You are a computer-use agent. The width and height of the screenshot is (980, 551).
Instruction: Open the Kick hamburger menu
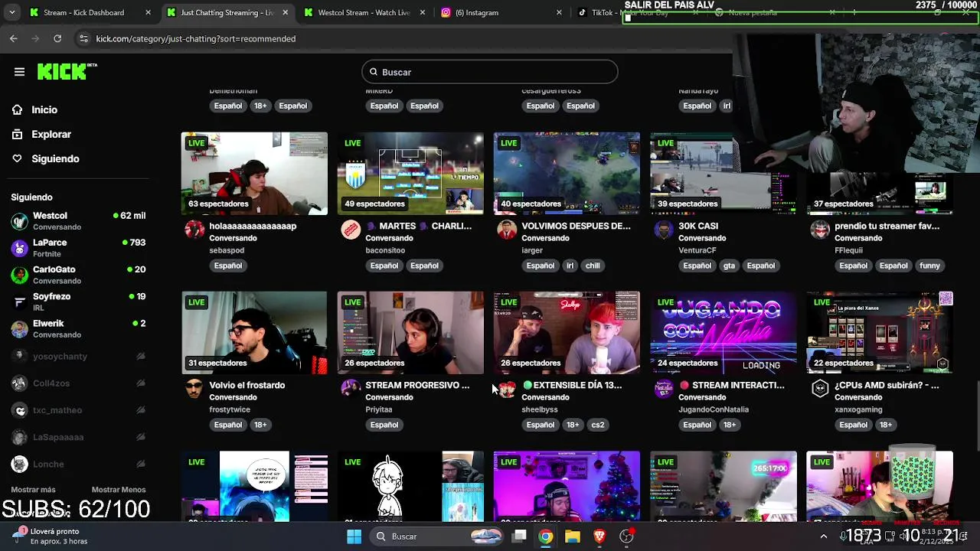(19, 72)
